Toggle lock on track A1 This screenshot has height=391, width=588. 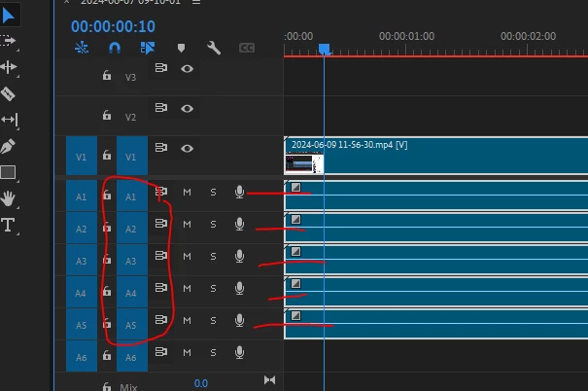click(x=107, y=195)
